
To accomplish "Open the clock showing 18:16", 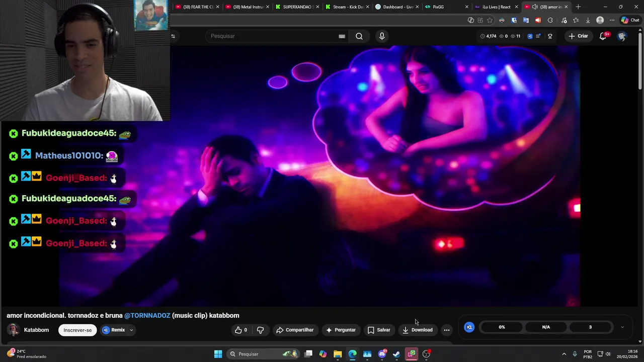I will click(x=628, y=354).
